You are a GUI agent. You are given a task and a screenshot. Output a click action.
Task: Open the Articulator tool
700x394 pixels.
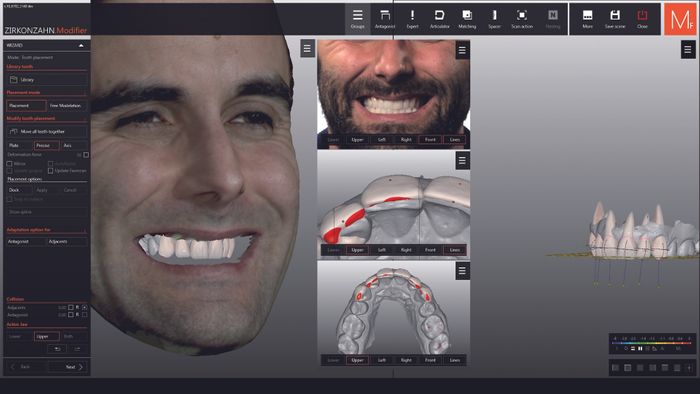(x=439, y=19)
